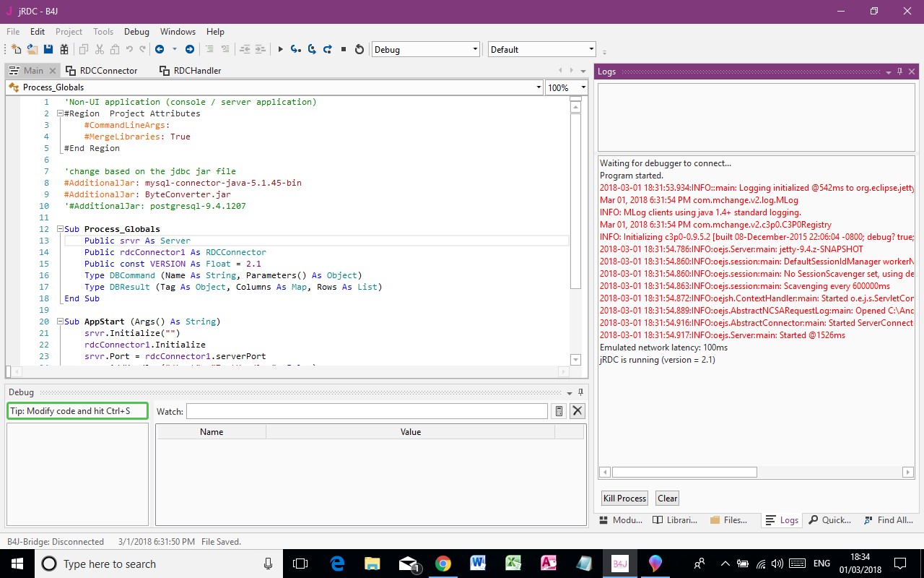Collapse the Project Attributes region

60,113
